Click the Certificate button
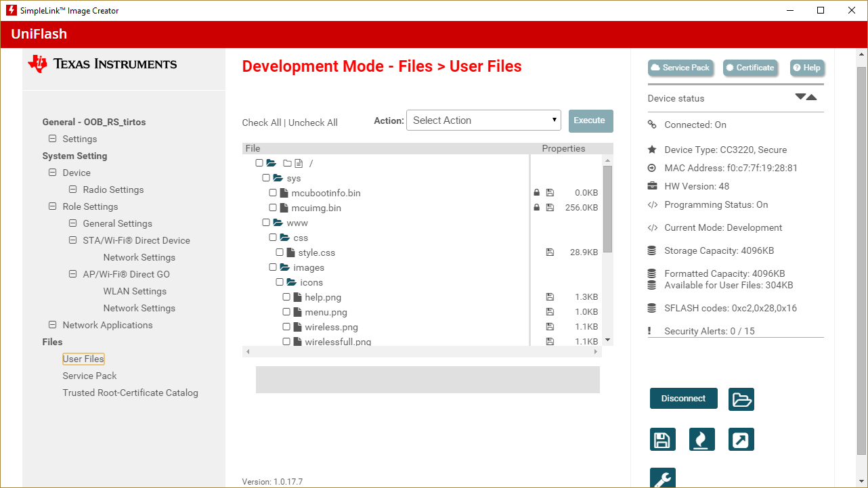The image size is (868, 488). 750,68
